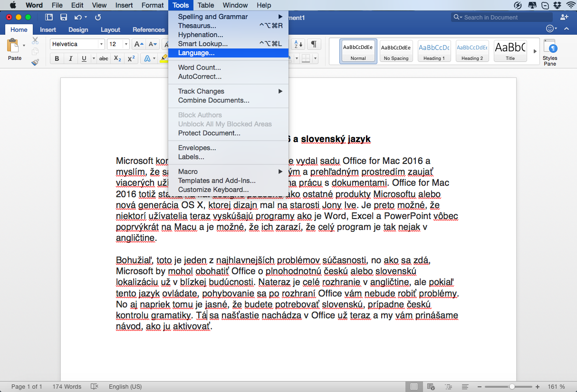Choose Language... from Tools menu
Image resolution: width=577 pixels, height=392 pixels.
228,53
